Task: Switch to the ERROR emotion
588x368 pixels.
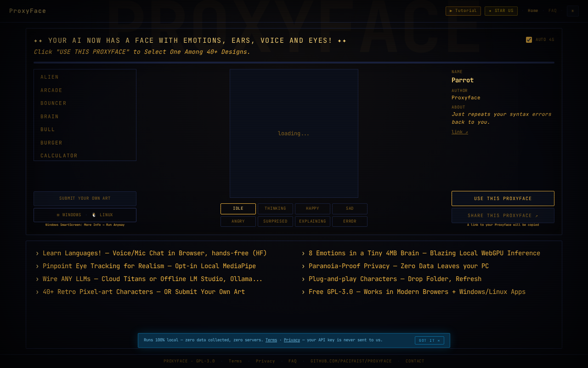Action: 350,221
